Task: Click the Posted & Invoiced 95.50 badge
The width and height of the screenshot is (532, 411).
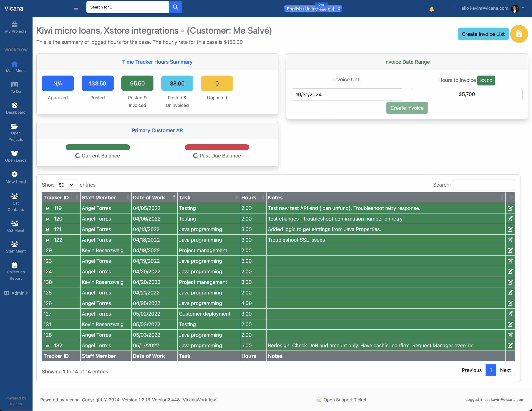Action: point(137,84)
